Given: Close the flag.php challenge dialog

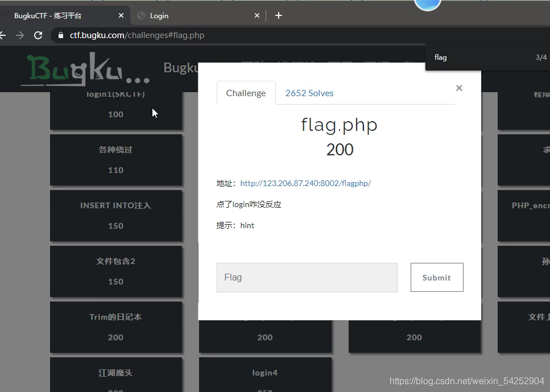Looking at the screenshot, I should pyautogui.click(x=459, y=88).
